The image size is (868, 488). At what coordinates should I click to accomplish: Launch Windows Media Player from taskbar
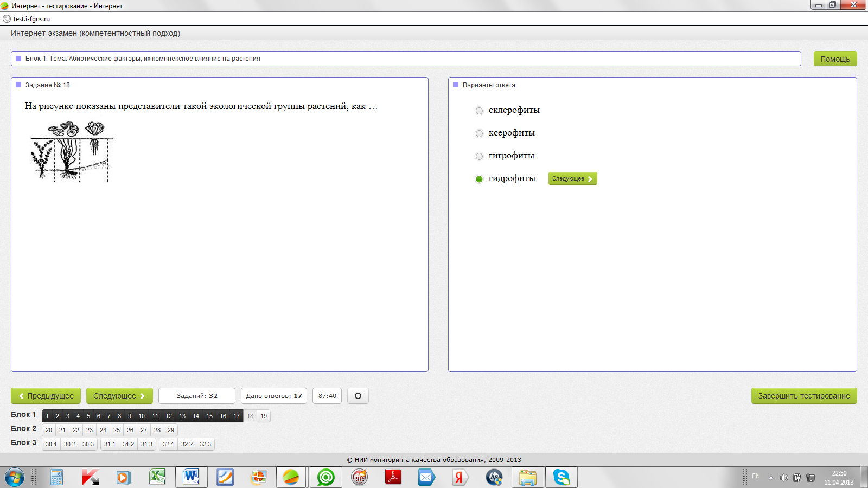click(124, 478)
